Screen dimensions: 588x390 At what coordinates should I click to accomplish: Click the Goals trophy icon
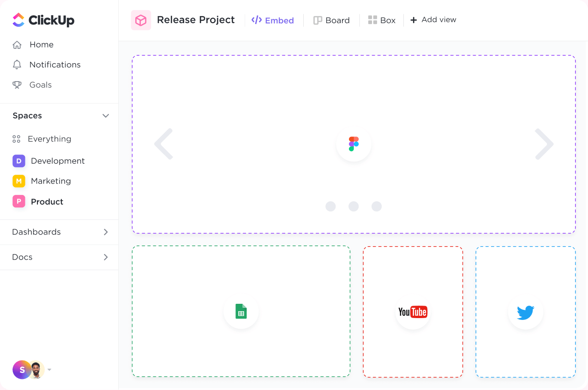pos(17,85)
